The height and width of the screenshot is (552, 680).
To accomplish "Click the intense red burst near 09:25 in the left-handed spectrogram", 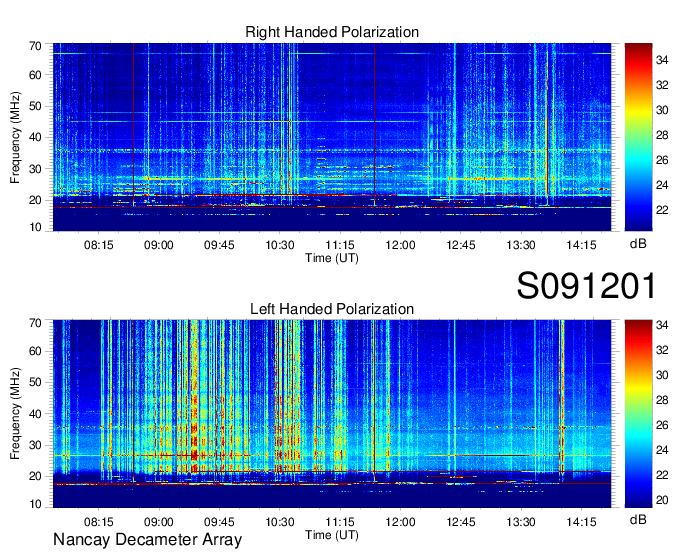I will (x=194, y=397).
